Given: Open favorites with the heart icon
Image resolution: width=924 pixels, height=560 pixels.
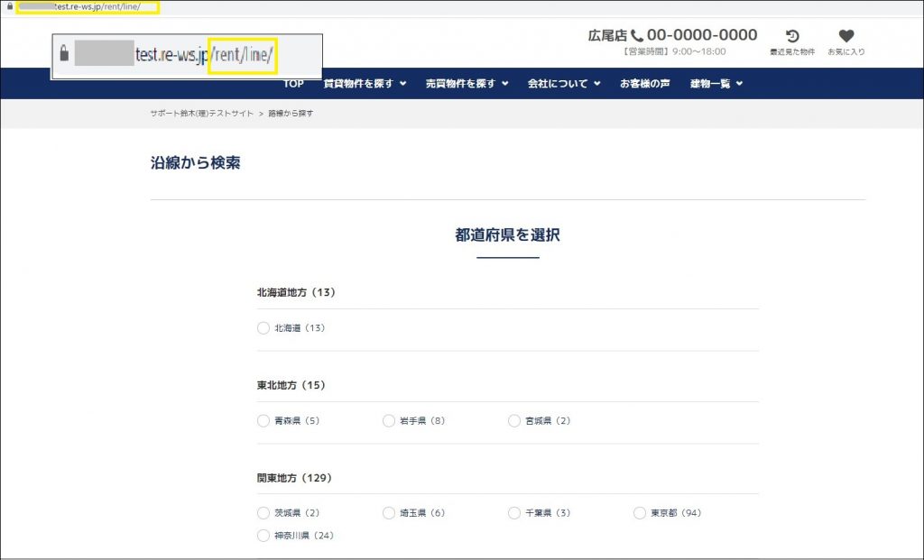Looking at the screenshot, I should tap(845, 37).
